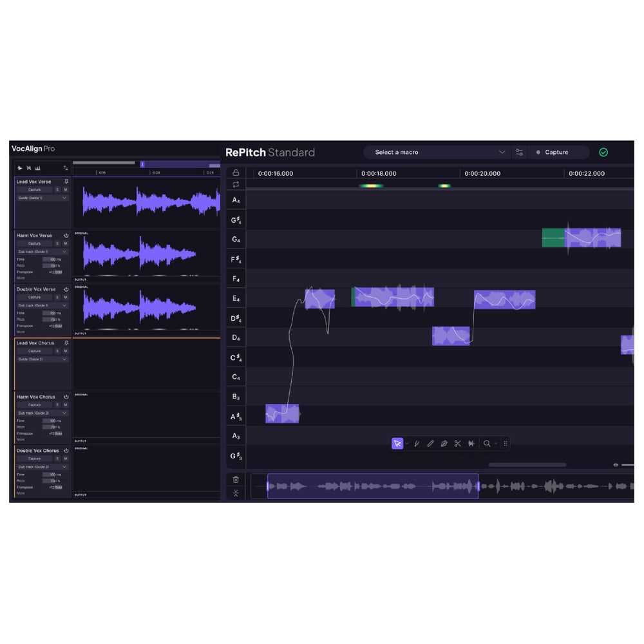The image size is (644, 644).
Task: Pin the Lead Vox Chorus track
Action: [66, 343]
